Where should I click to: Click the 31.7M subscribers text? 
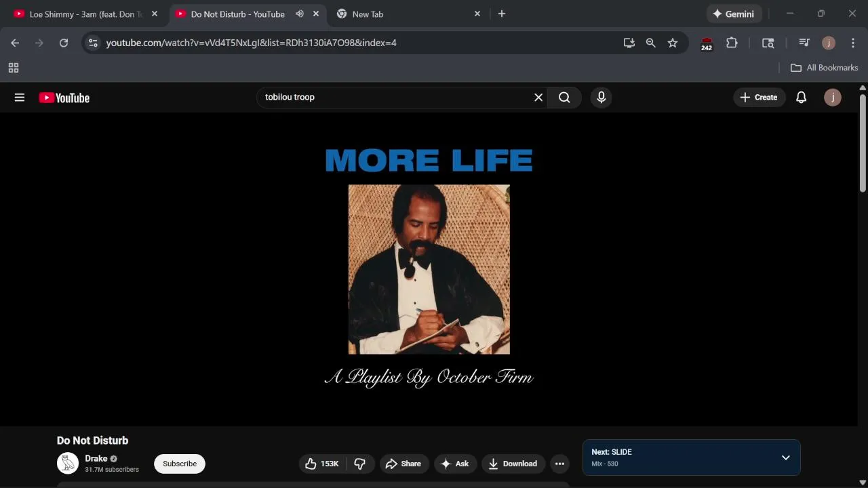[x=112, y=470]
